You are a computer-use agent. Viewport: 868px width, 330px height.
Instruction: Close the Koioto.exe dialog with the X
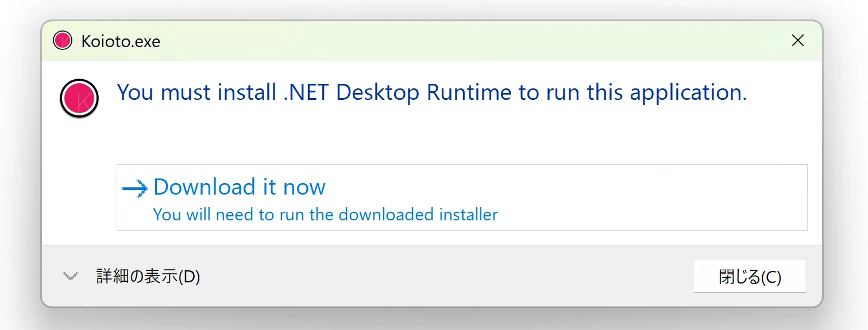click(798, 40)
